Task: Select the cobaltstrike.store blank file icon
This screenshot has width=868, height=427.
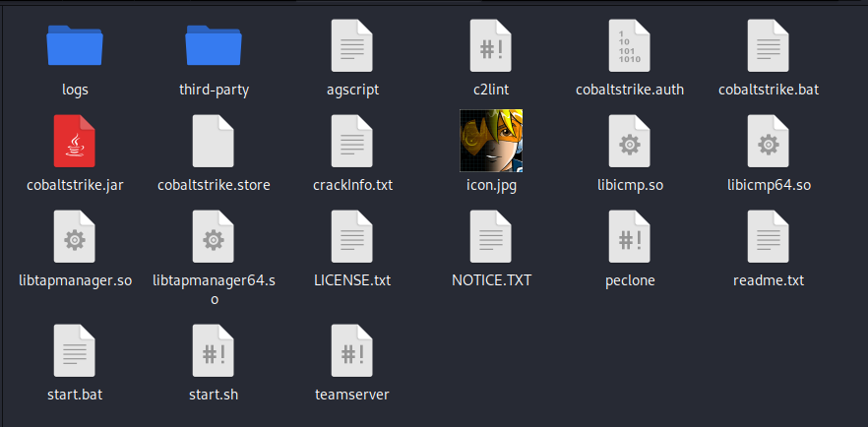Action: [x=214, y=141]
